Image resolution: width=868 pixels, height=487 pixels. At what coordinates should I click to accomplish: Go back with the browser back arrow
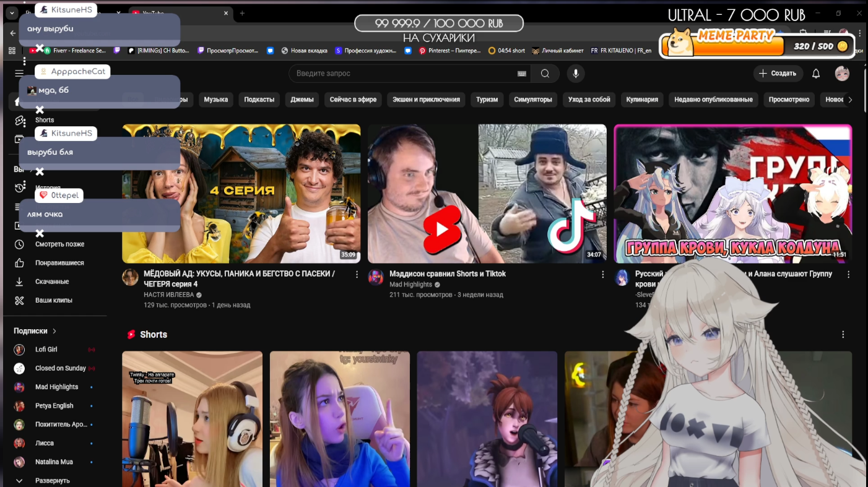[13, 33]
